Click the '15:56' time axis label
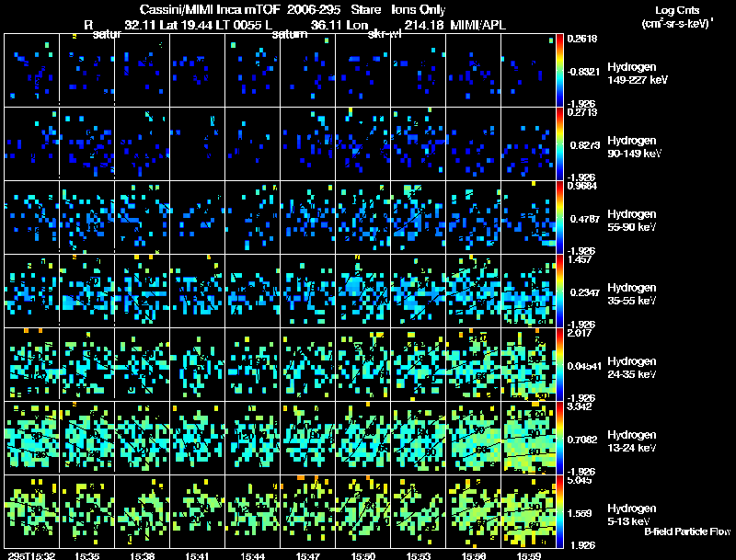This screenshot has height=560, width=736. click(474, 555)
